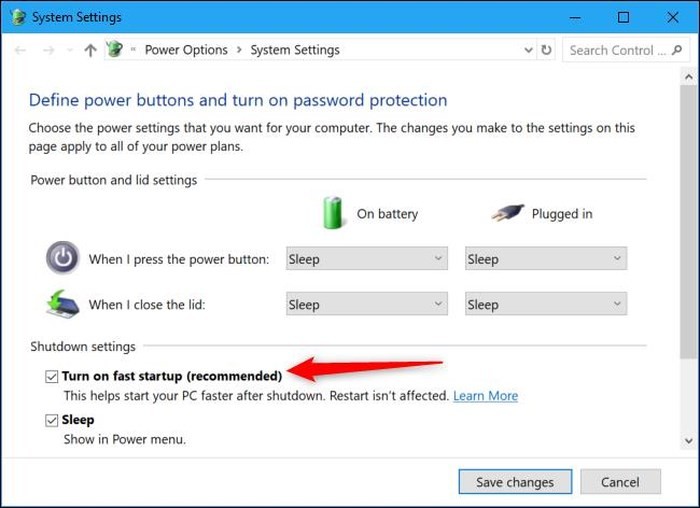Click the refresh icon beside address bar

pyautogui.click(x=546, y=50)
